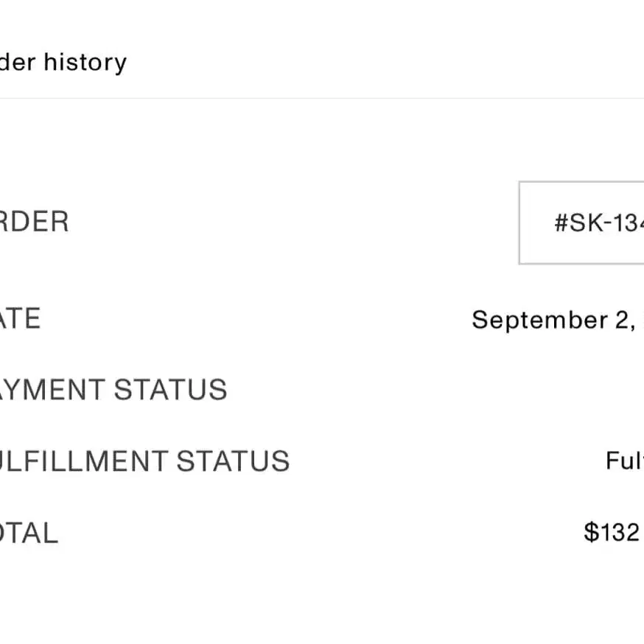Click the FULFILLMENT STATUS label
Viewport: 644px width, 644px height.
point(144,461)
